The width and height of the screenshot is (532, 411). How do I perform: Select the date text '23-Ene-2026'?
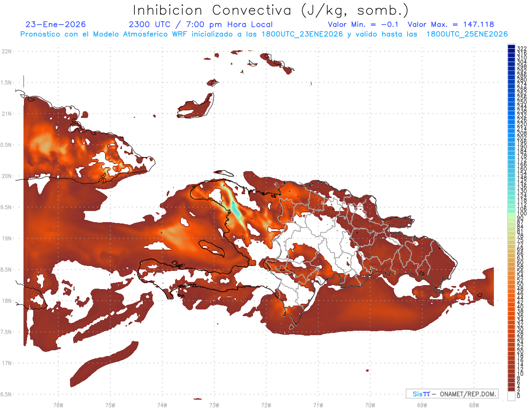56,24
